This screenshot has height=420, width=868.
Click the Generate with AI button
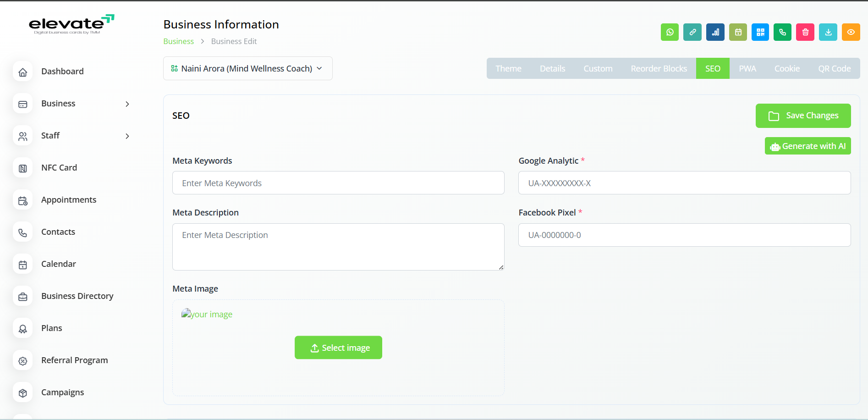[808, 146]
